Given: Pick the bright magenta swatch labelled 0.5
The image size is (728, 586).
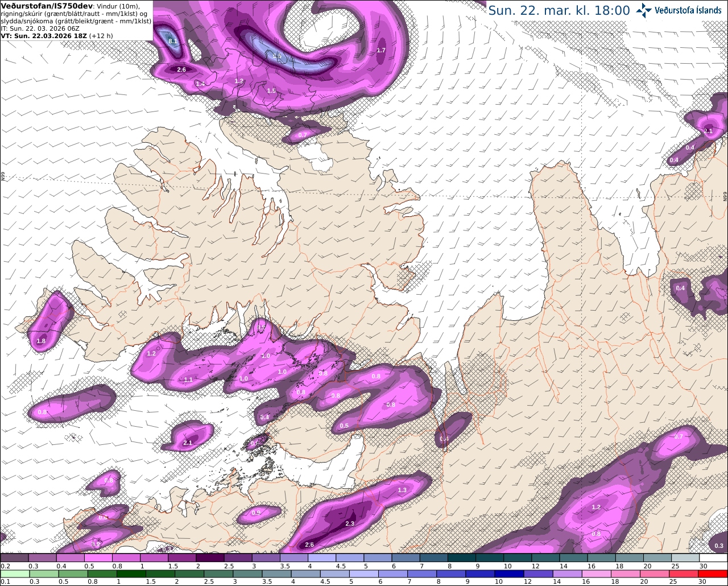Looking at the screenshot, I should tap(98, 558).
